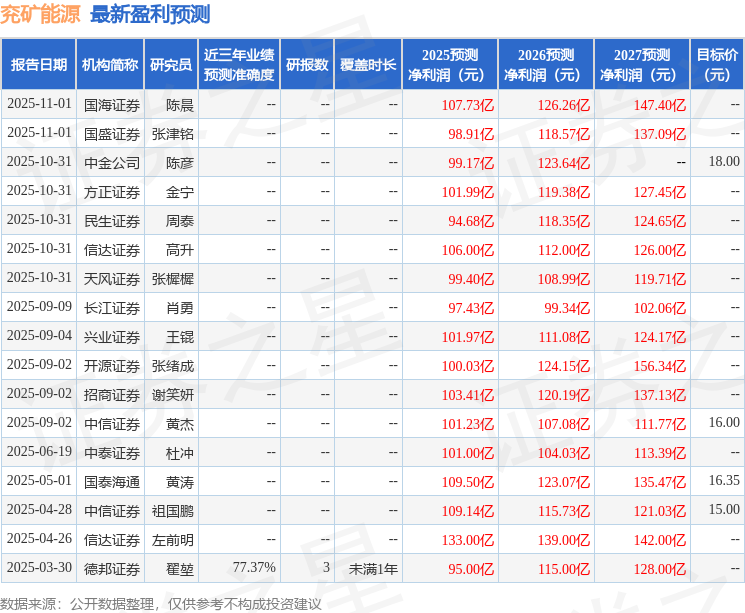Screen dimensions: 745x613
Task: Click the 107.73亿 profit forecast
Action: pos(468,105)
